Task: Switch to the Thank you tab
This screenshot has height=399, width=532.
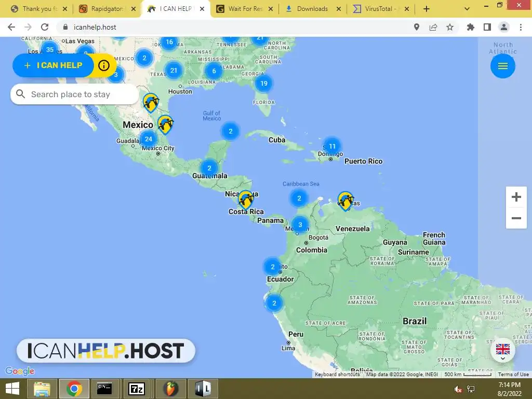Action: pyautogui.click(x=39, y=9)
